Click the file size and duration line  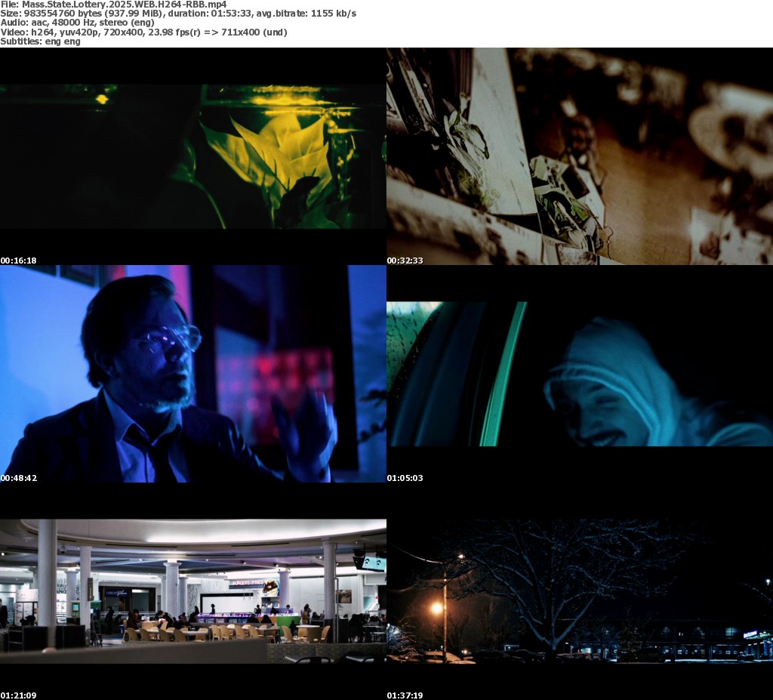(178, 14)
